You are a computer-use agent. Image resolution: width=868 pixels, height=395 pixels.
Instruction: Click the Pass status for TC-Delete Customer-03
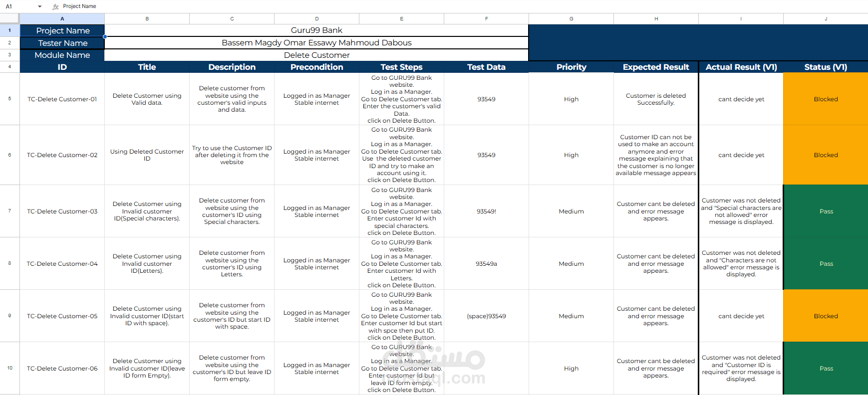(826, 211)
